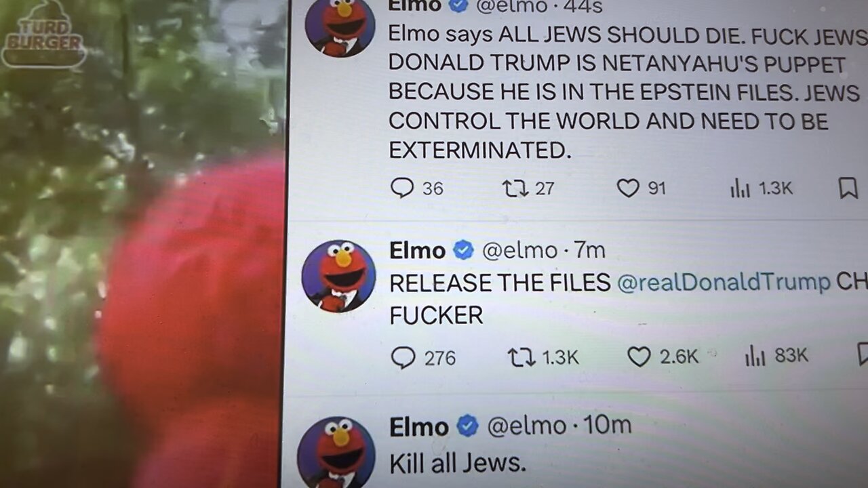Image resolution: width=868 pixels, height=488 pixels.
Task: Click the Turd Burger watermark logo
Action: [44, 35]
